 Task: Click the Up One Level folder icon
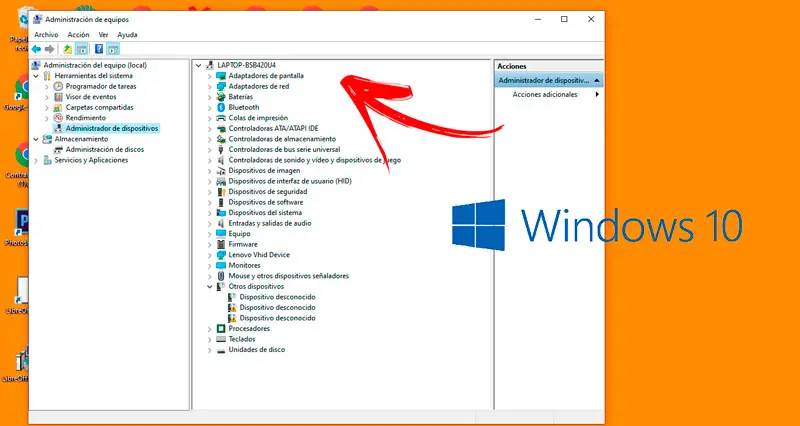click(67, 49)
